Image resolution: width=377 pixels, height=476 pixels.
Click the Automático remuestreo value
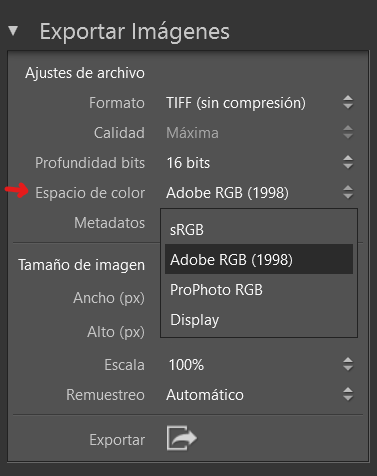[x=205, y=395]
